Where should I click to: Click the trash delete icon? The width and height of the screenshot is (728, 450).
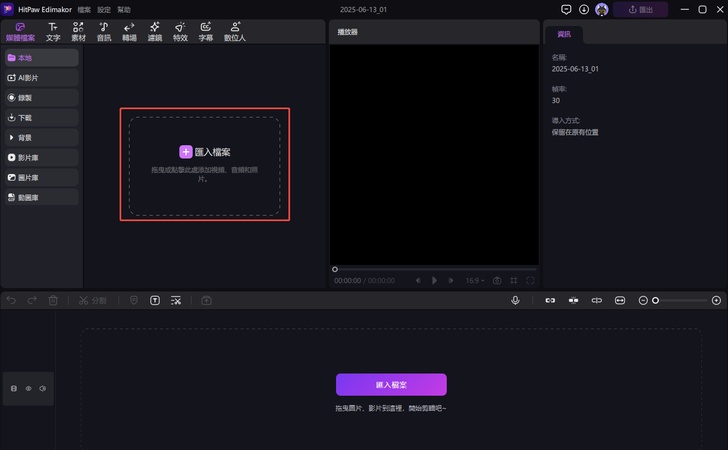[53, 300]
